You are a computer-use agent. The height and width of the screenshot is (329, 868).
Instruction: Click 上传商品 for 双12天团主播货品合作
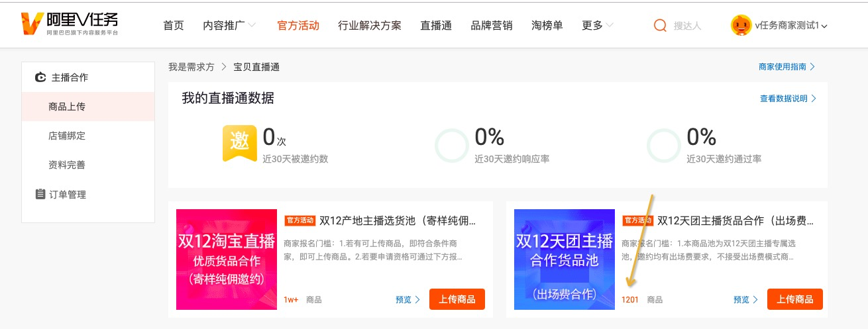795,299
